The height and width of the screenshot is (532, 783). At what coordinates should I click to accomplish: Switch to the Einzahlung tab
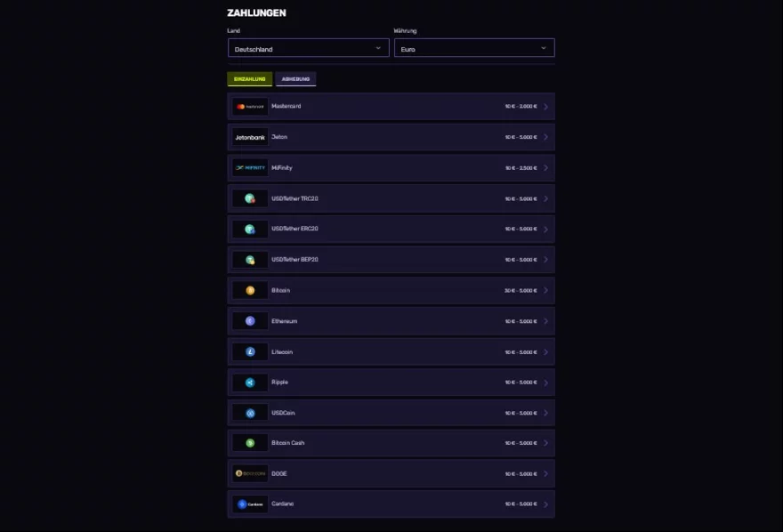click(x=250, y=79)
